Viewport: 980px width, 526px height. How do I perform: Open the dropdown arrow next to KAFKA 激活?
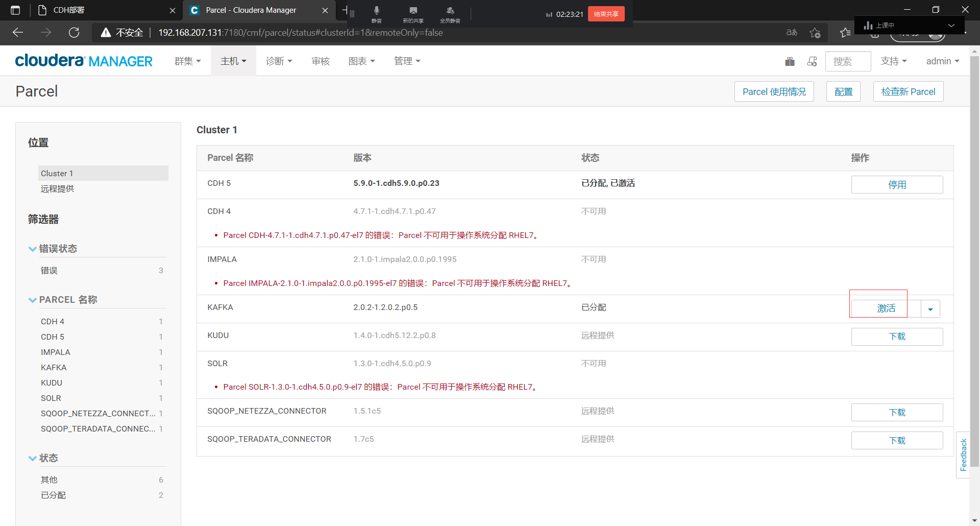[x=930, y=309]
